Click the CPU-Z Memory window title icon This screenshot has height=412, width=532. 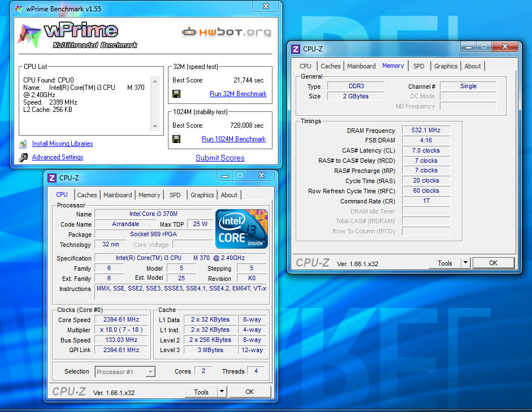pyautogui.click(x=296, y=49)
